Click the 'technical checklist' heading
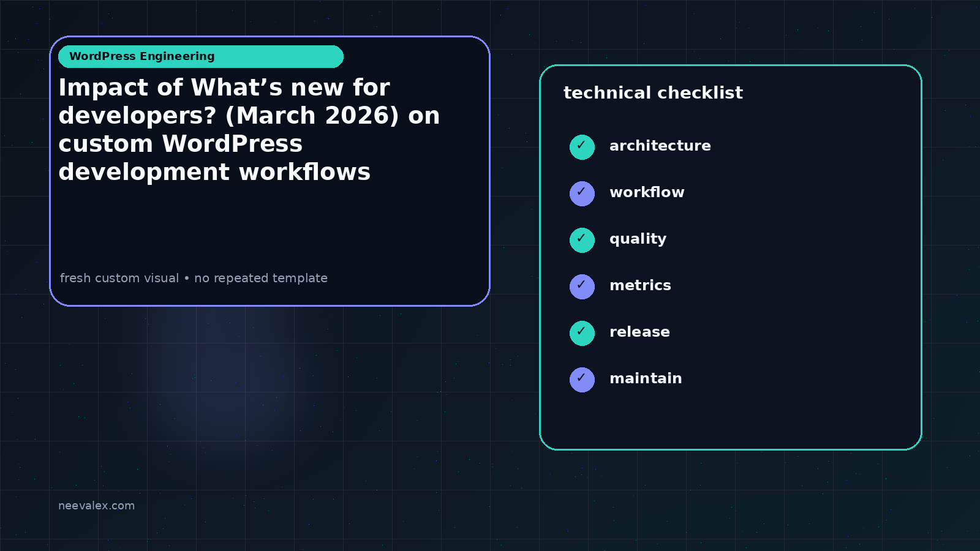 (653, 92)
